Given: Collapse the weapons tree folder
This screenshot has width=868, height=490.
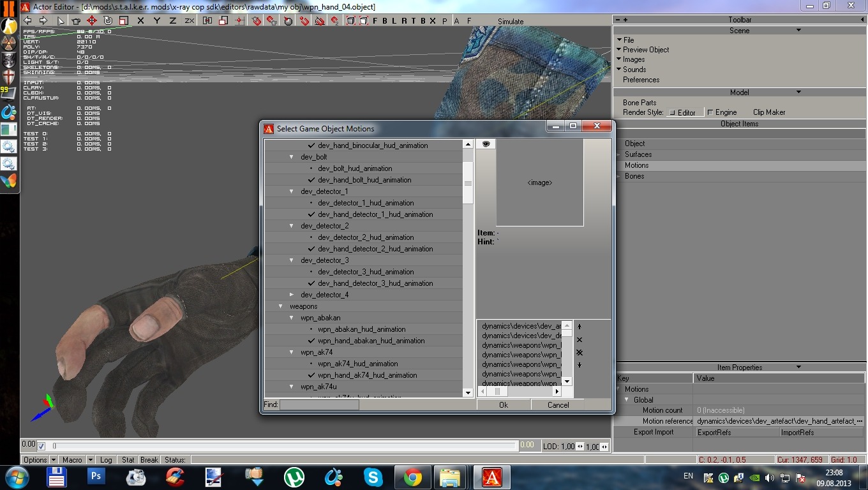Looking at the screenshot, I should click(281, 306).
